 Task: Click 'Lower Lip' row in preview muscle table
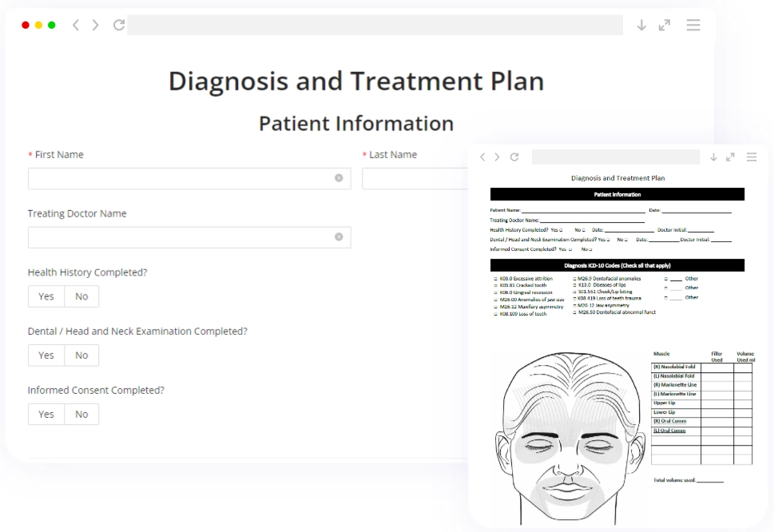[x=701, y=412]
